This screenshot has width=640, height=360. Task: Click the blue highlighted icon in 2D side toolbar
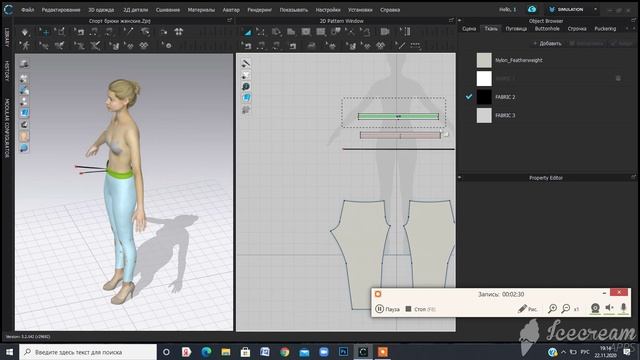pos(246,98)
